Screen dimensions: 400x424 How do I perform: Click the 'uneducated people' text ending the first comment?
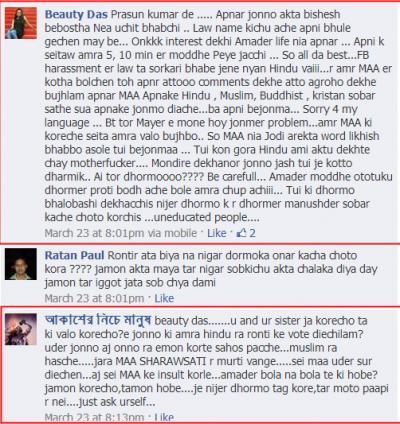tap(201, 217)
